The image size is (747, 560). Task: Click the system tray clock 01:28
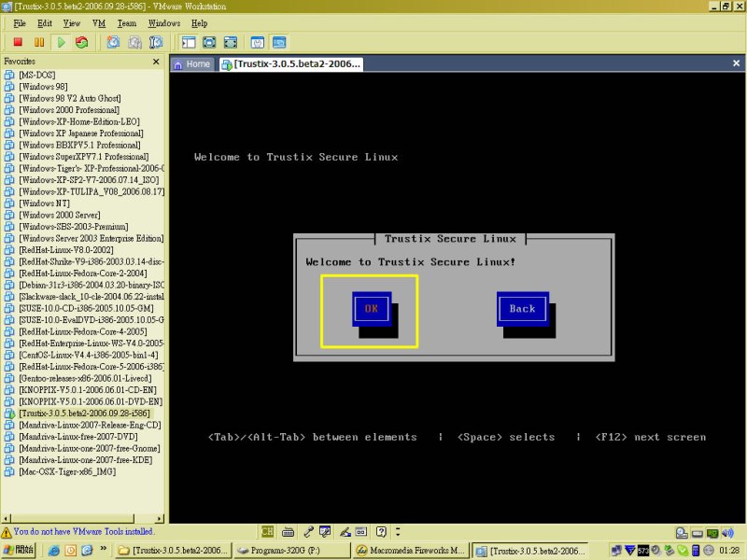[729, 551]
